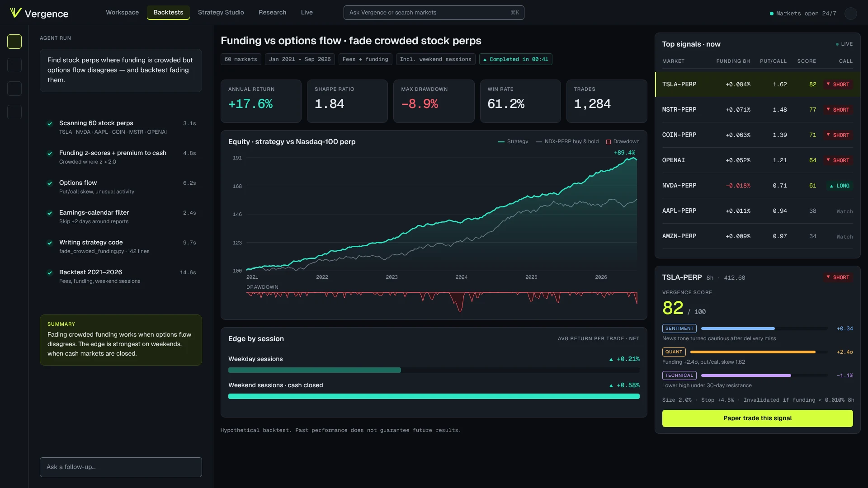Select the AAPL-PERP market row

(757, 211)
